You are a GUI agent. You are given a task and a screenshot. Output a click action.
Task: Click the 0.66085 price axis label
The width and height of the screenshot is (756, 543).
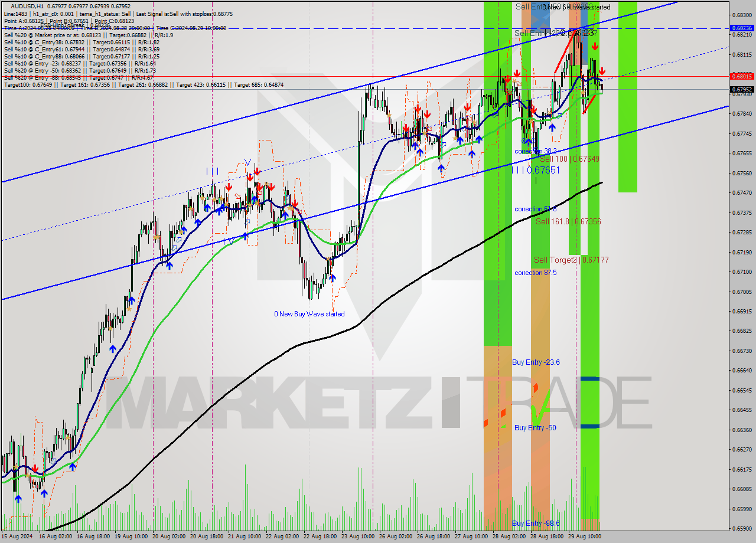point(742,489)
